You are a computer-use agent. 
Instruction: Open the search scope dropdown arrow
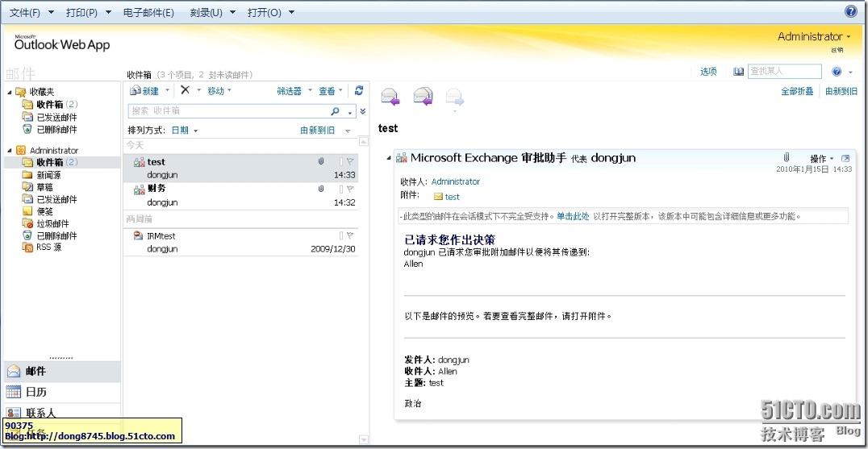(x=350, y=112)
